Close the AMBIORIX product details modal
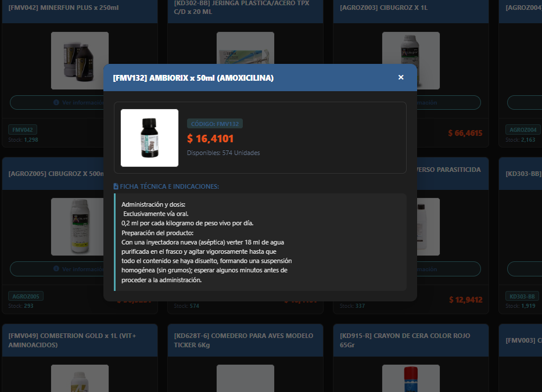The image size is (542, 392). pos(401,77)
